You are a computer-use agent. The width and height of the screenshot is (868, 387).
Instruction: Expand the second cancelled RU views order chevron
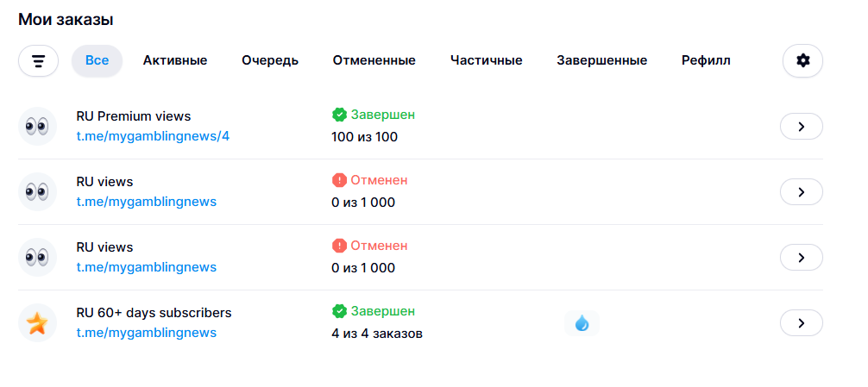[801, 258]
